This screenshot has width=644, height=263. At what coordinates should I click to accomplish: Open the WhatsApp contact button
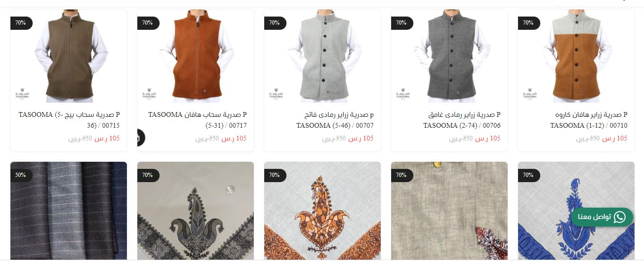click(602, 217)
